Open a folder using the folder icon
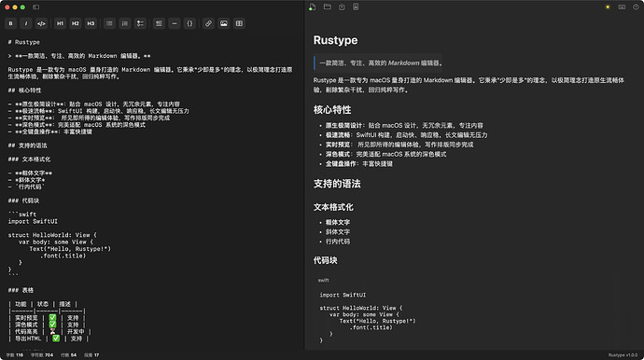This screenshot has width=644, height=360. tap(327, 7)
